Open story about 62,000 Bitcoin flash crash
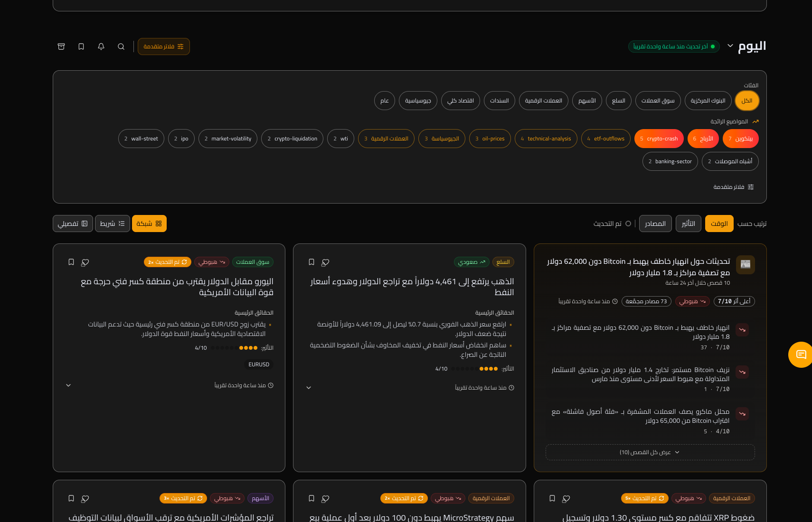 pos(651,336)
